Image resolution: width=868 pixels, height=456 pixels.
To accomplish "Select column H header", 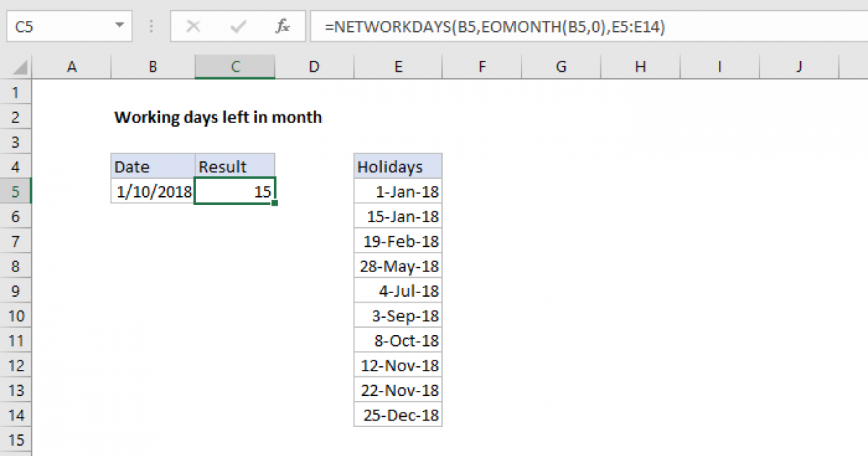I will pyautogui.click(x=640, y=67).
